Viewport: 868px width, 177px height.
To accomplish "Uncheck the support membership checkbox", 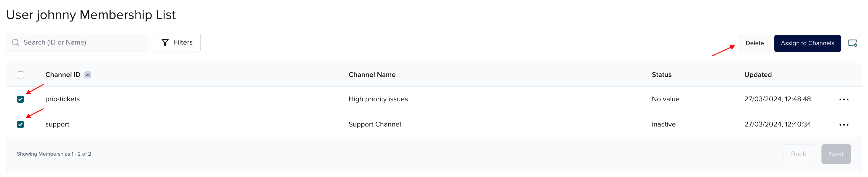I will (x=20, y=124).
